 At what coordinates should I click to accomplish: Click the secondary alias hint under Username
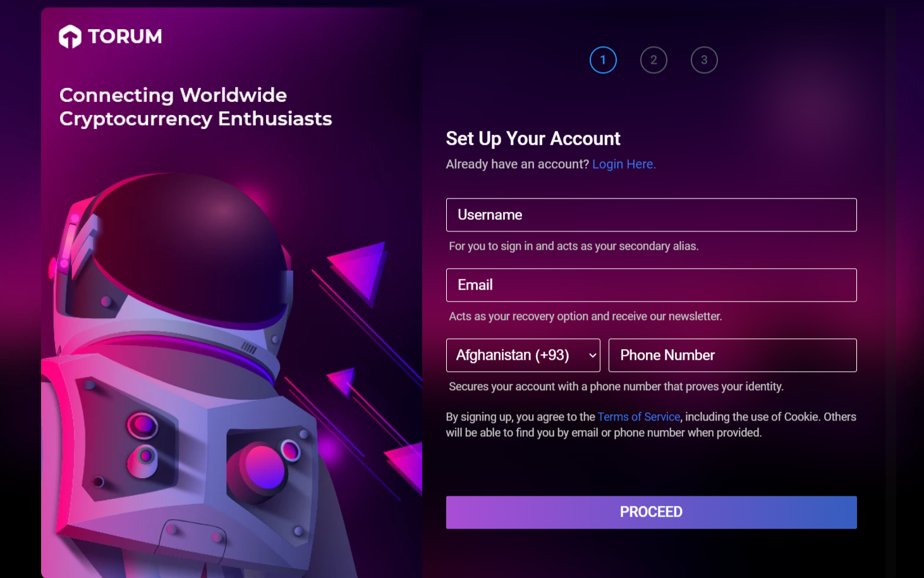pos(574,246)
